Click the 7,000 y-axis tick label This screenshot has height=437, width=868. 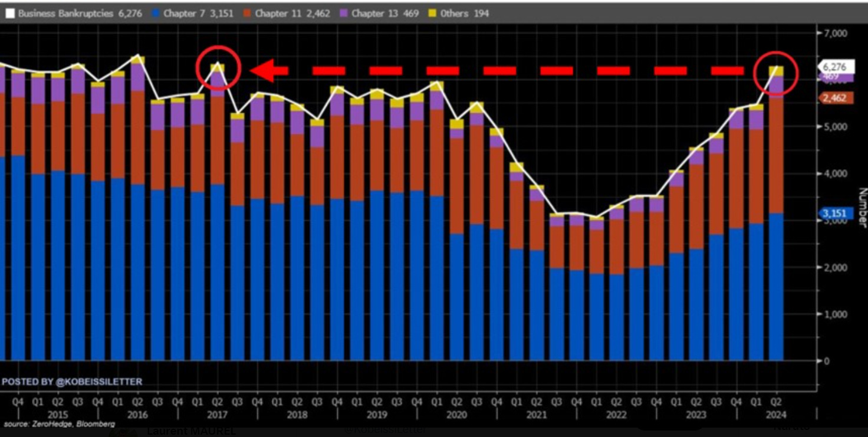[x=836, y=33]
